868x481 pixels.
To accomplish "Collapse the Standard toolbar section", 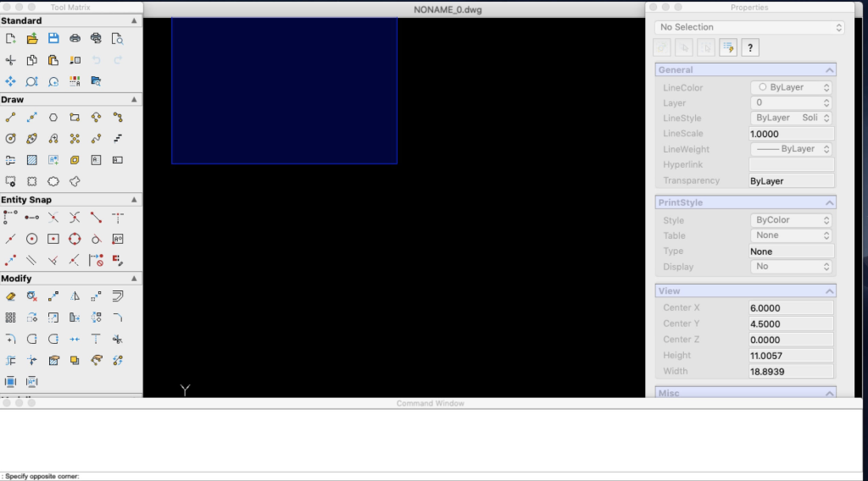I will tap(134, 20).
